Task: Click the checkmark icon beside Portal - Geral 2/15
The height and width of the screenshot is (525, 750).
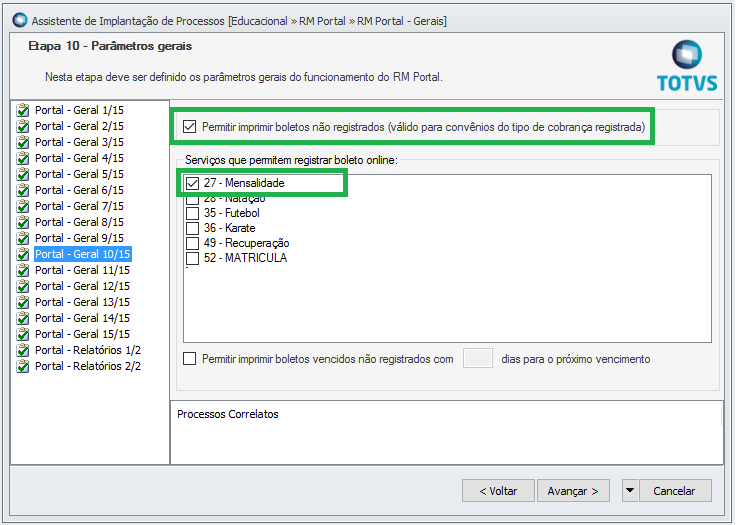Action: click(x=22, y=126)
